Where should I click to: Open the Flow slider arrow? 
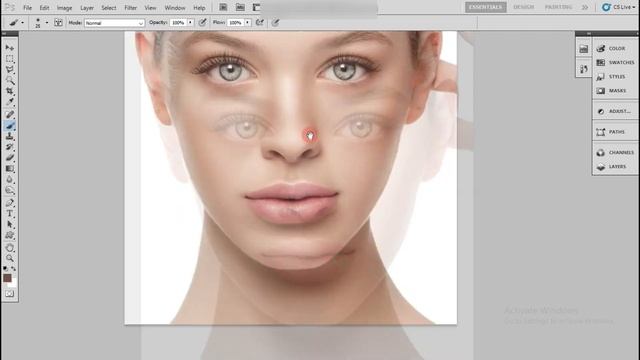pos(247,23)
